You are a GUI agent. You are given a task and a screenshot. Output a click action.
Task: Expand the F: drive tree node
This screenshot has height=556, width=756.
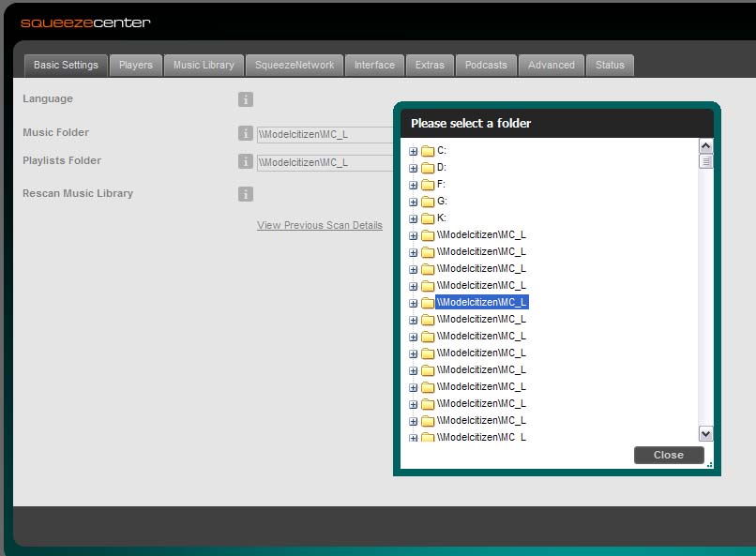tap(413, 185)
